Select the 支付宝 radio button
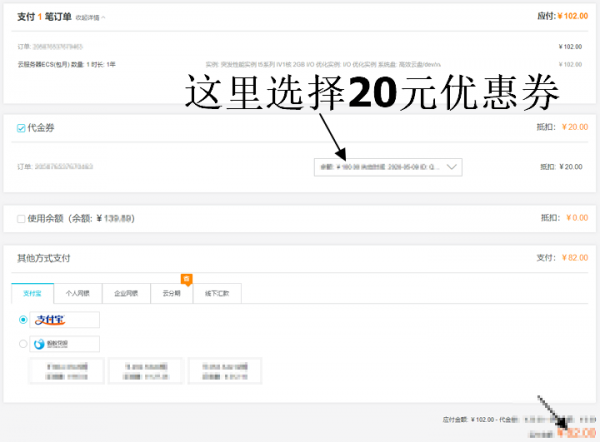The image size is (600, 442). pyautogui.click(x=24, y=320)
